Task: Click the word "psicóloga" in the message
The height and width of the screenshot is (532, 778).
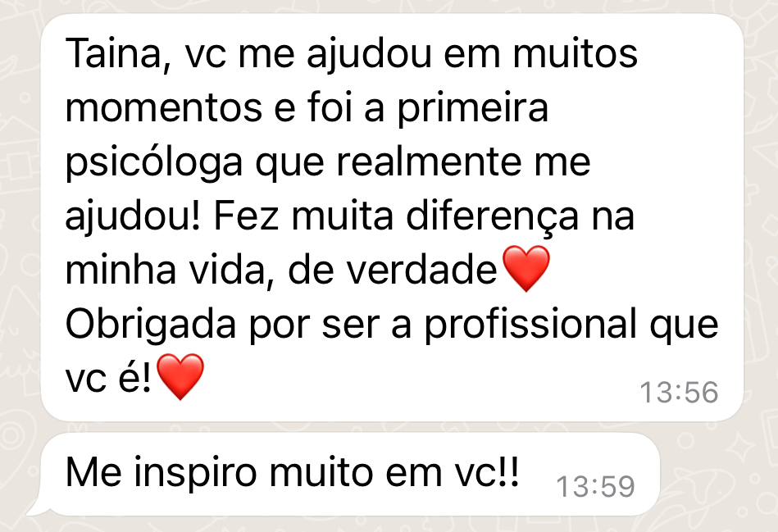Action: tap(154, 163)
